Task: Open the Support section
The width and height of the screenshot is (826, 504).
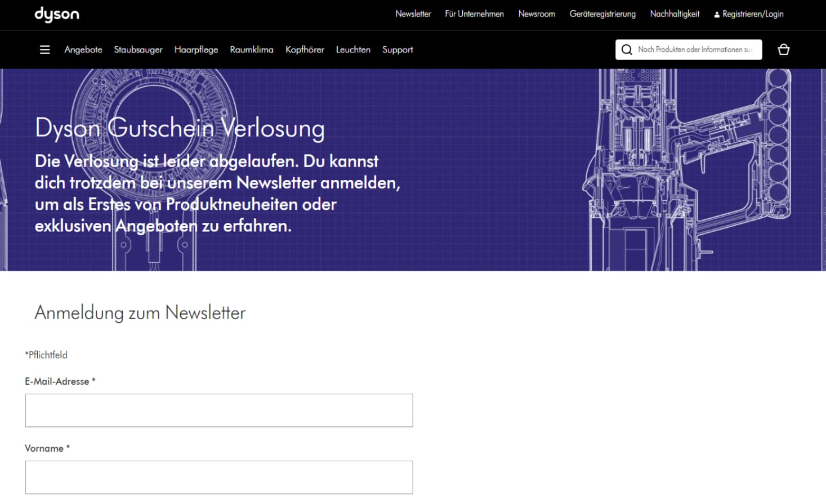Action: pos(398,49)
